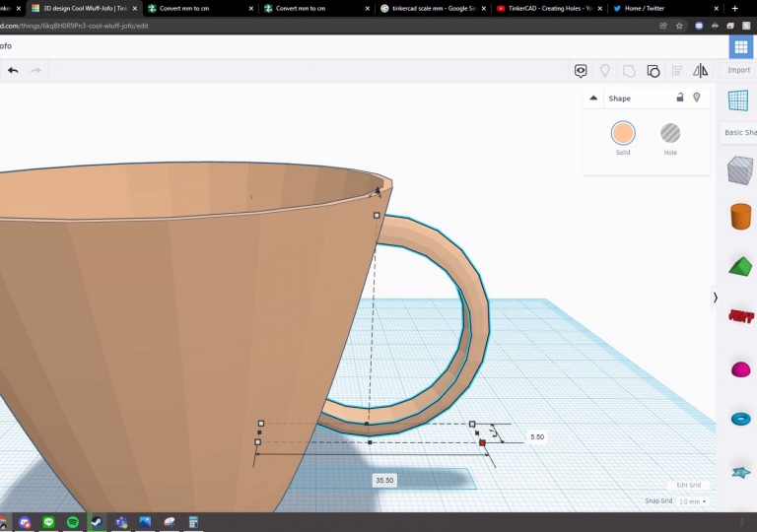757x532 pixels.
Task: Pick the orange Cylinder shape
Action: (x=740, y=217)
